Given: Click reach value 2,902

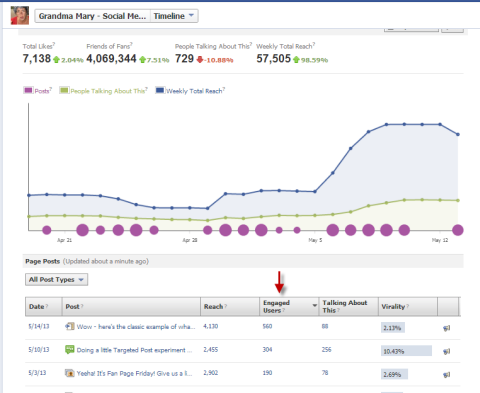Looking at the screenshot, I should (211, 373).
